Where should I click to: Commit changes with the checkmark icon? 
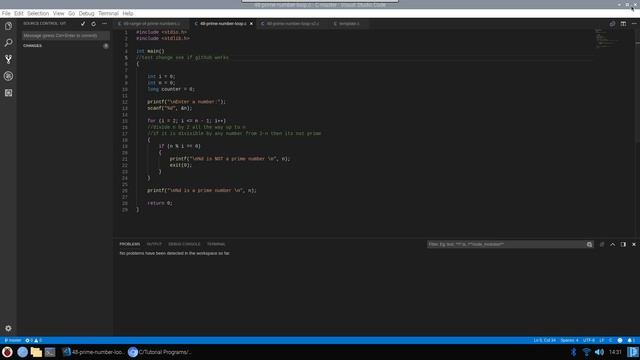[83, 24]
